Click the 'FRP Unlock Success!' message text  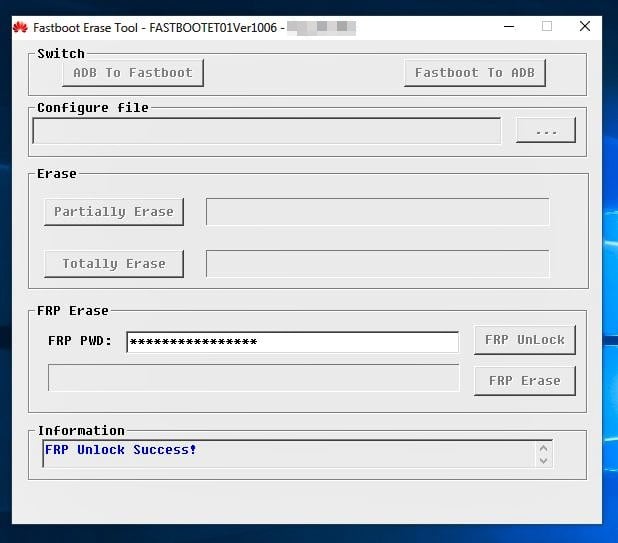pos(120,450)
